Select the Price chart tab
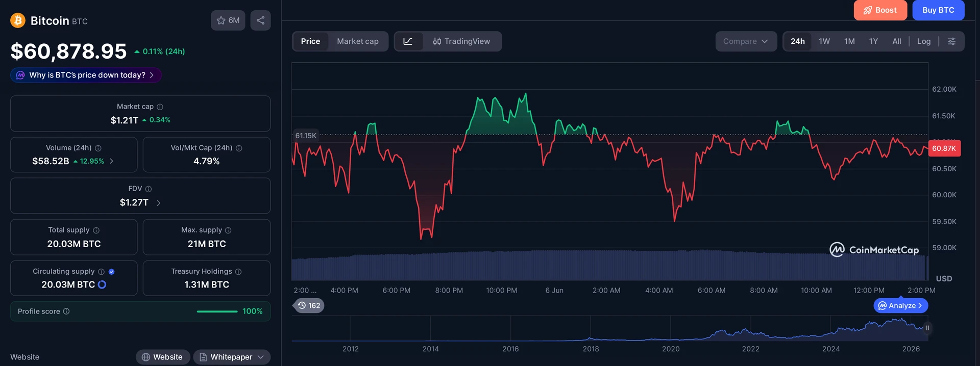This screenshot has width=980, height=366. click(x=310, y=41)
